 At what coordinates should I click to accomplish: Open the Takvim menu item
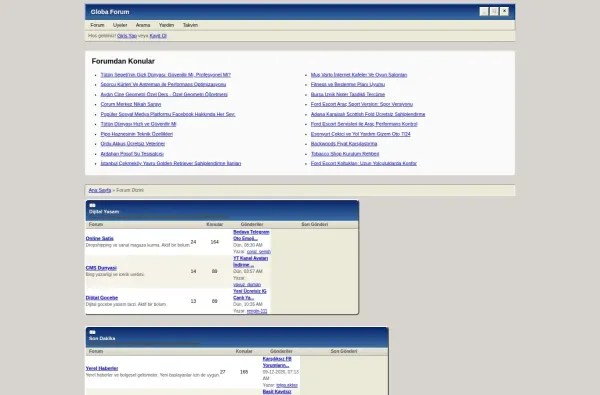point(190,25)
